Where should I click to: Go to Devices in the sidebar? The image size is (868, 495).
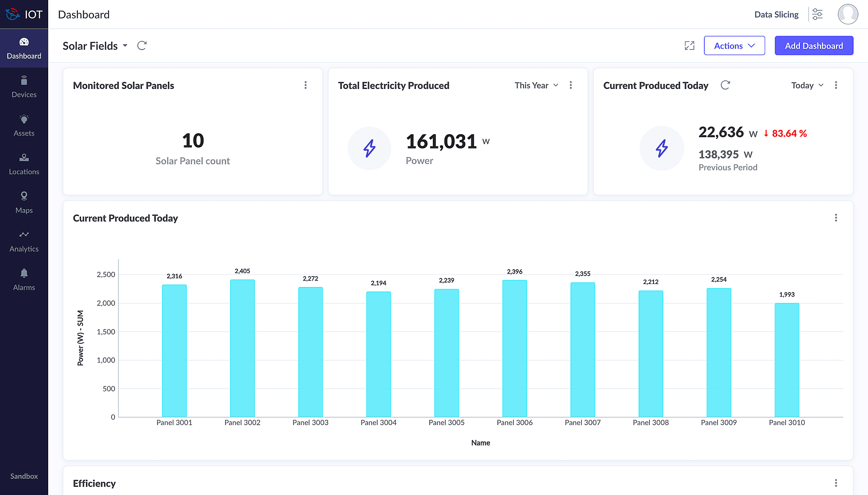click(x=24, y=87)
